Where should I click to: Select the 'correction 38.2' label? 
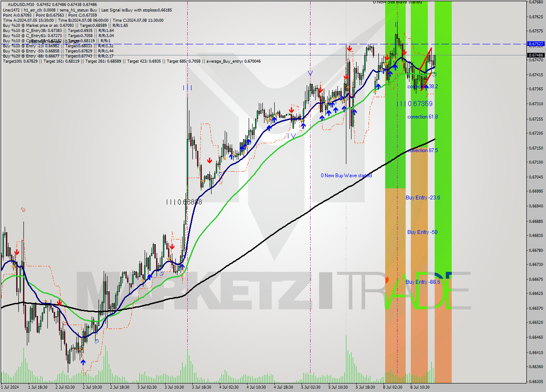pos(423,86)
